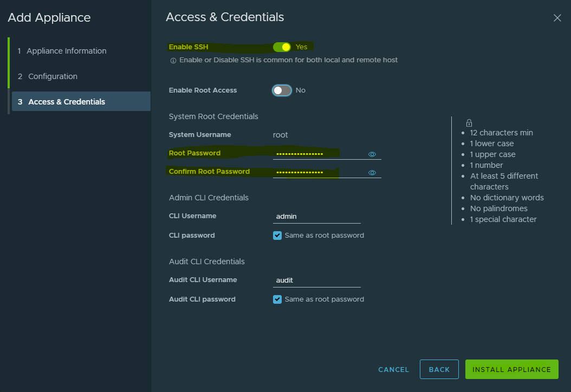The width and height of the screenshot is (571, 392).
Task: Show the Root Password with eye icon
Action: click(x=372, y=154)
